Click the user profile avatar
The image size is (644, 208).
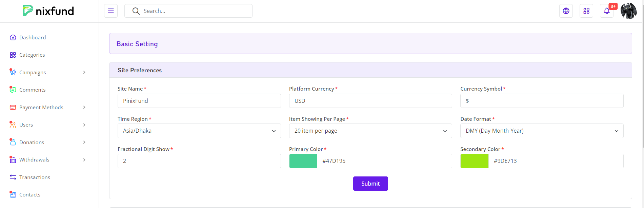click(628, 11)
